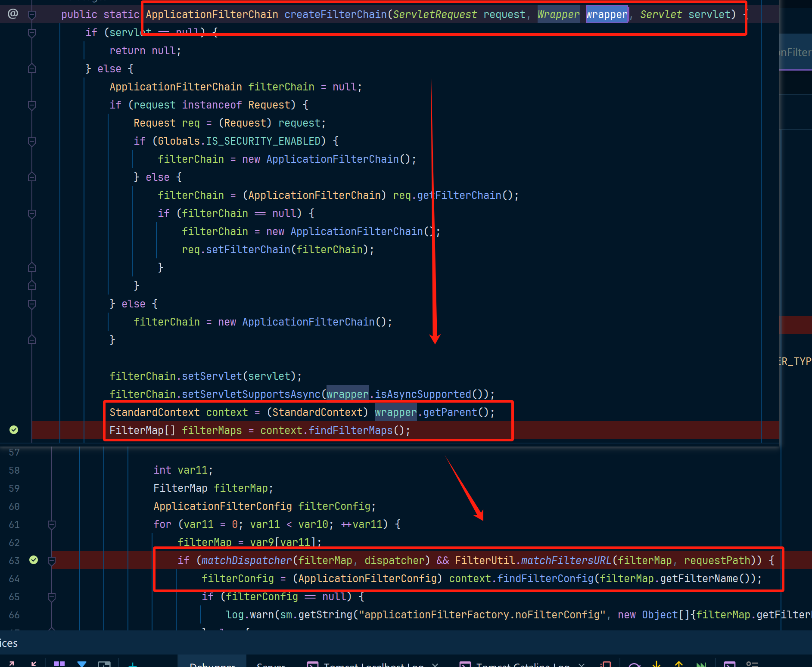812x667 pixels.
Task: Click 'IS_SECURITY_ENABLED' constant
Action: (x=263, y=141)
